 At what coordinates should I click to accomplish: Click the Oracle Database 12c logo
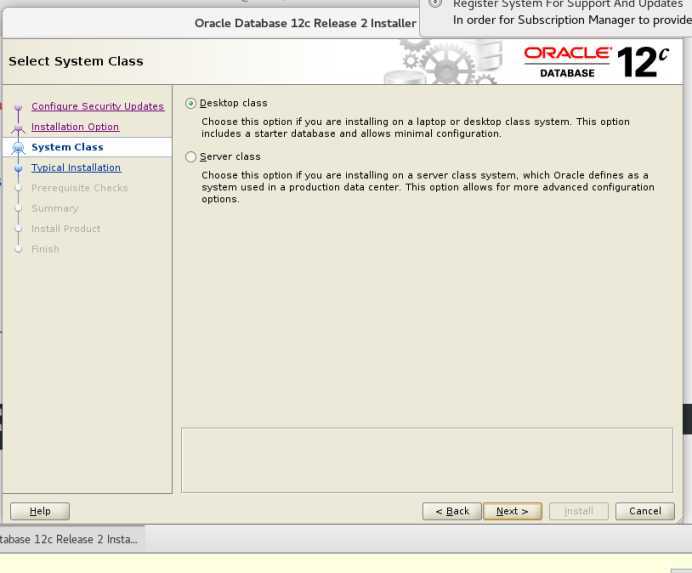point(596,62)
